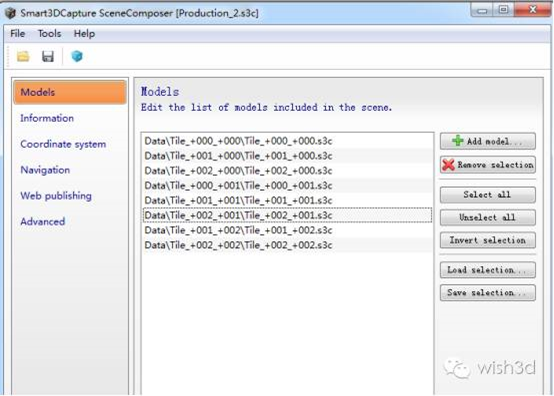Screen dimensions: 554x396
Task: Open the Tools menu
Action: (x=49, y=34)
